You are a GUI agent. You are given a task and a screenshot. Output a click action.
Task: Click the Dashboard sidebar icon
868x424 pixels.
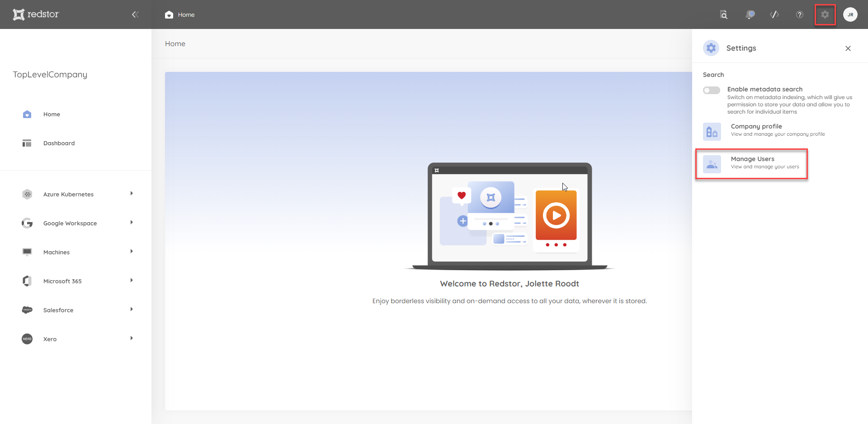[27, 143]
